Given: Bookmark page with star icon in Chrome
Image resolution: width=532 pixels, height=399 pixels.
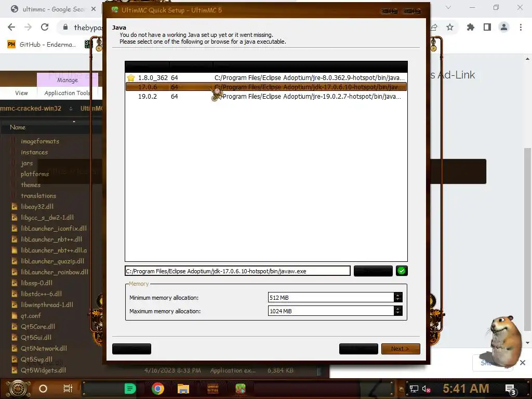Looking at the screenshot, I should coord(450,27).
